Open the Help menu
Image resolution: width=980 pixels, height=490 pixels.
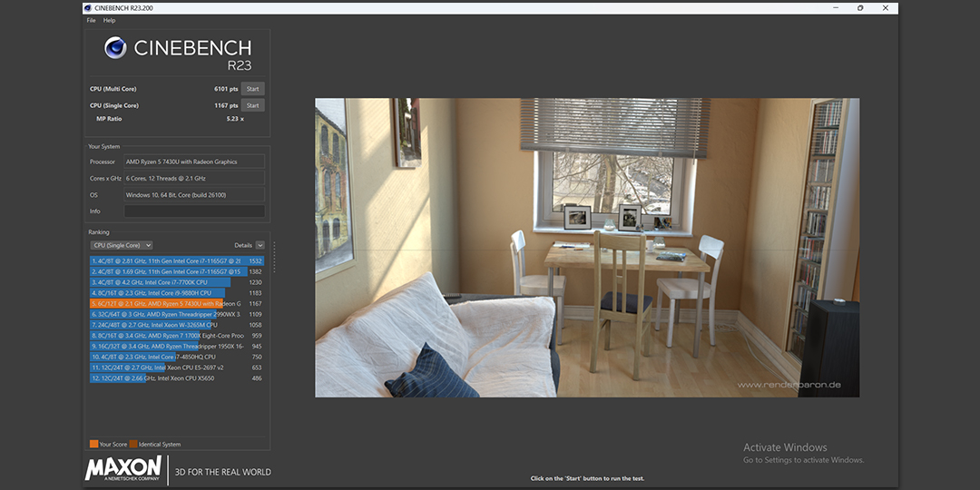pyautogui.click(x=109, y=20)
